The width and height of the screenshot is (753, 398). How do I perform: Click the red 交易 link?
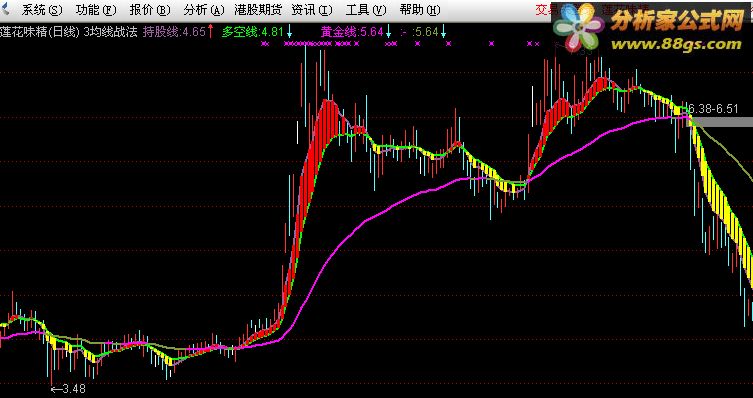(x=545, y=10)
